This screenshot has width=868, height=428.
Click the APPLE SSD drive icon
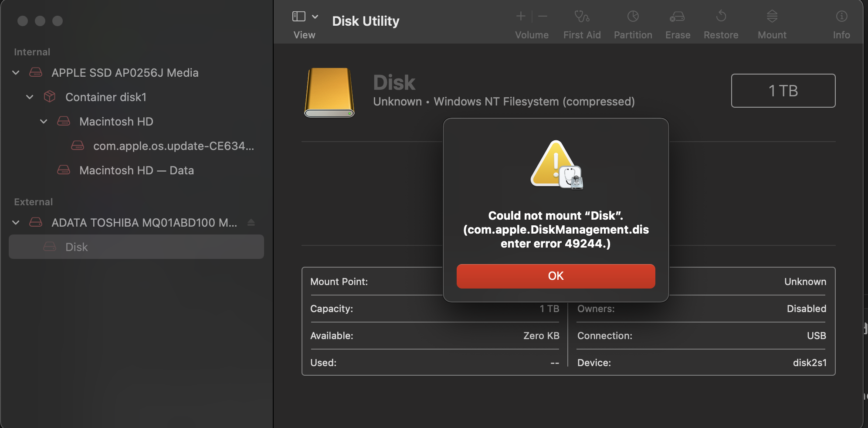point(36,73)
